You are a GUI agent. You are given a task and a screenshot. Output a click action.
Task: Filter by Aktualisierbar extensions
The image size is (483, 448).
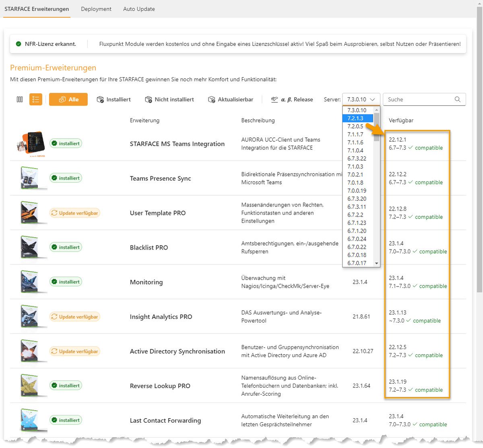[231, 99]
